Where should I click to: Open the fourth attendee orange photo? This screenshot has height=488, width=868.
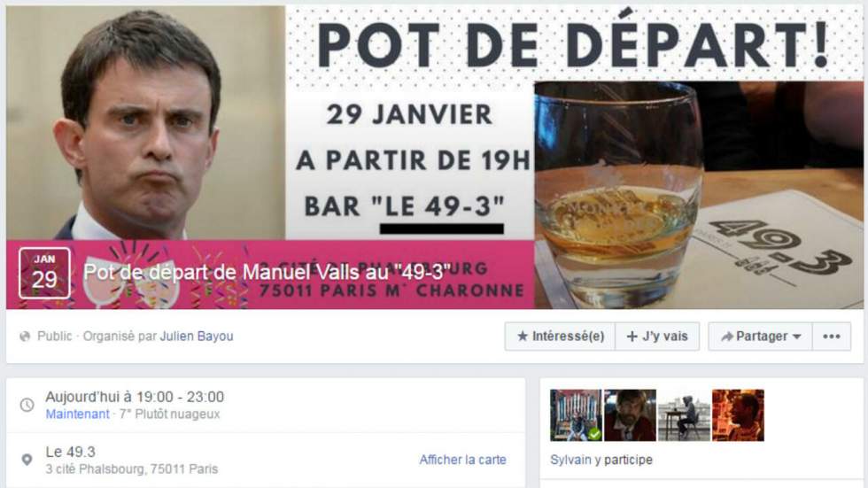click(738, 415)
